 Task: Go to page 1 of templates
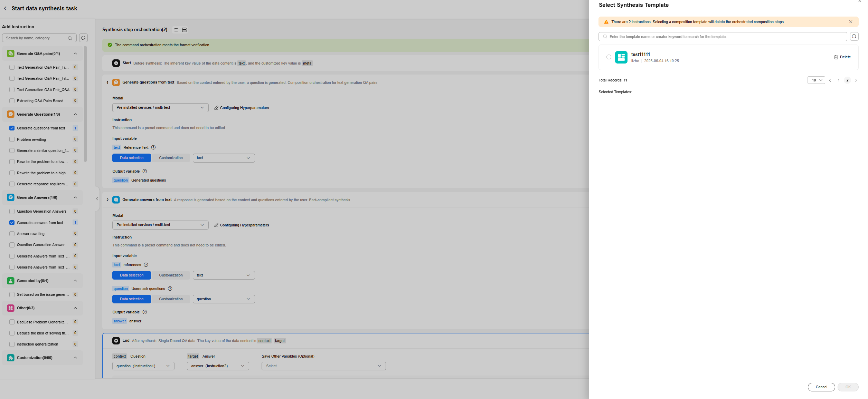(x=839, y=80)
